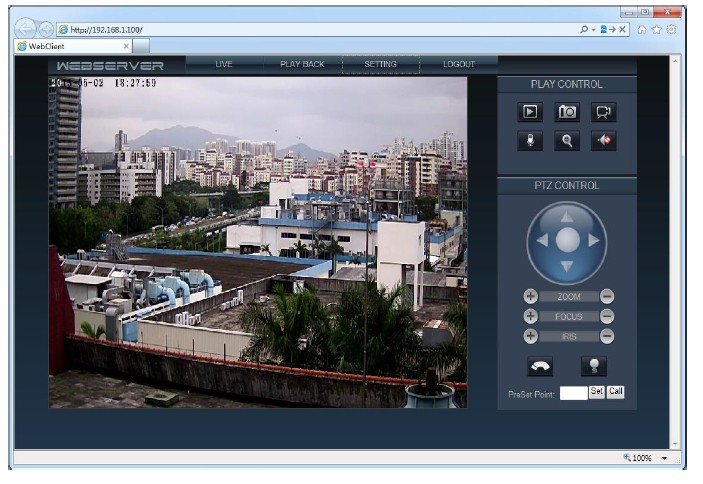Image resolution: width=703 pixels, height=484 pixels.
Task: Open the SETTING menu tab
Action: 381,64
